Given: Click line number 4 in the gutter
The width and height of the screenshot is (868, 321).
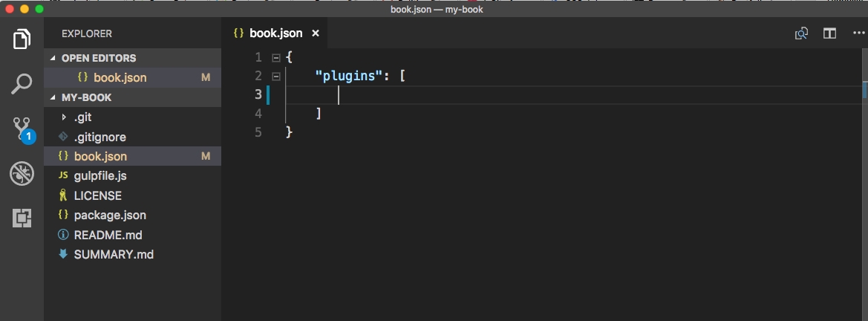Looking at the screenshot, I should pyautogui.click(x=258, y=114).
